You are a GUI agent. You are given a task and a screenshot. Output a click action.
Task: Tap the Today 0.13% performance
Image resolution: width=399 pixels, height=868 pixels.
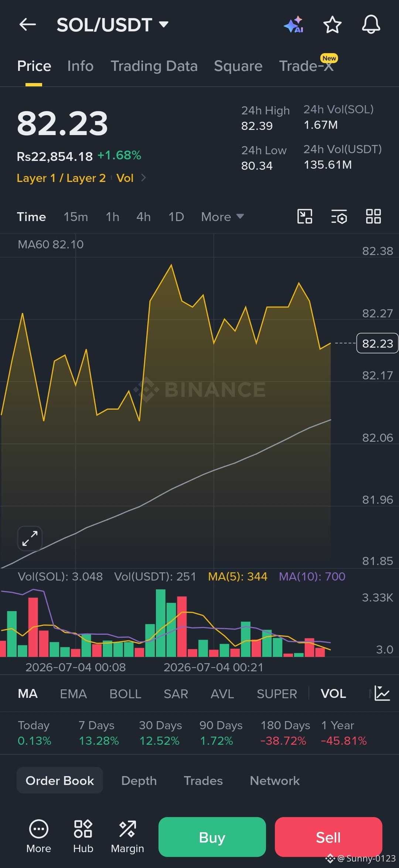click(34, 733)
